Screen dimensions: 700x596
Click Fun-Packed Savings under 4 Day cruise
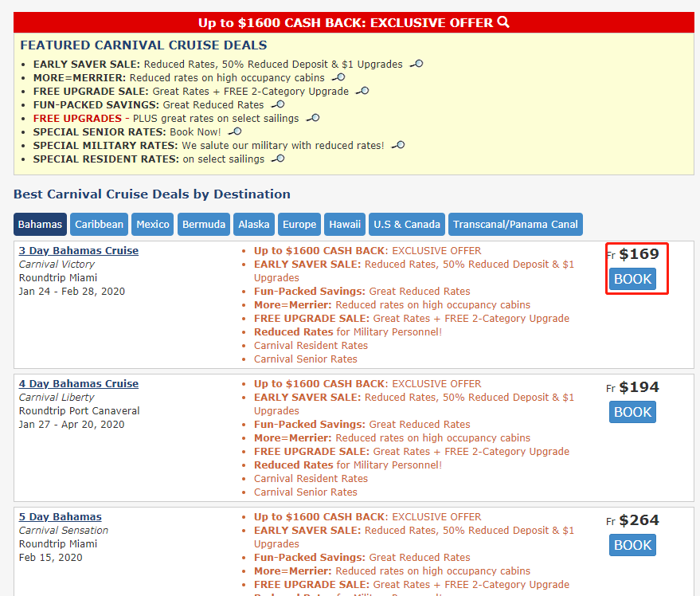[362, 425]
